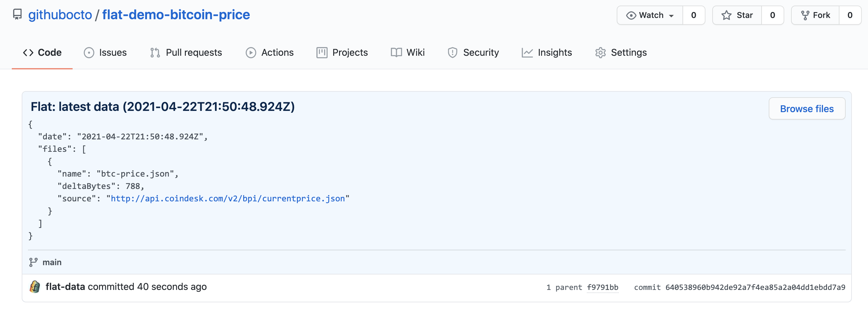
Task: Click the eye icon in Watch
Action: tap(631, 15)
